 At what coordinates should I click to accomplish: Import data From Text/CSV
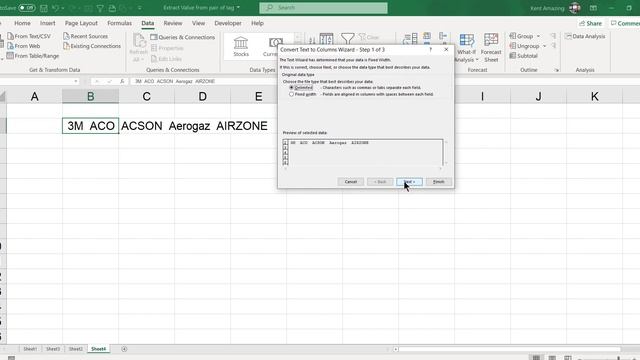[x=29, y=36]
